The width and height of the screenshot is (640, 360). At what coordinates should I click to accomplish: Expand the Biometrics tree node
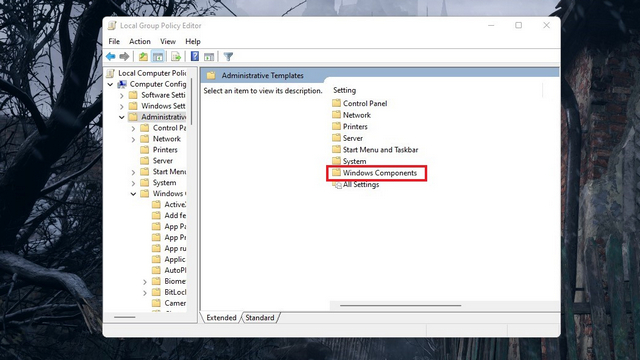click(x=144, y=282)
